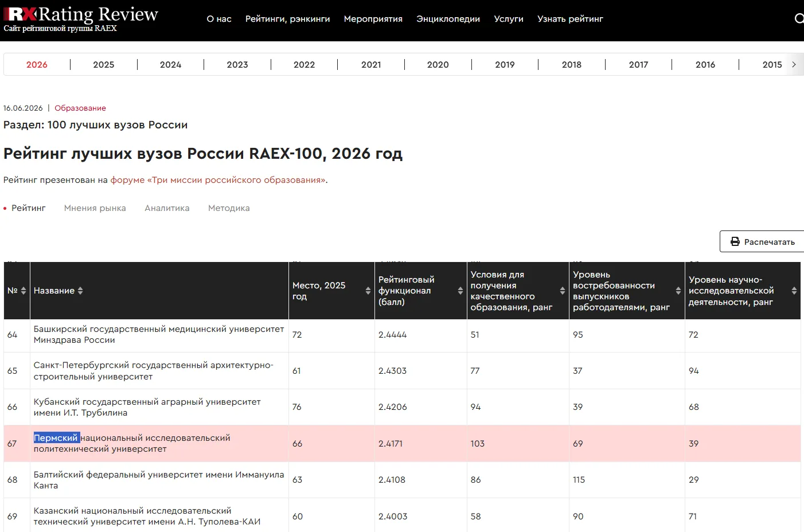Click Пермский национальный исследовательский политехнический университет name

click(132, 444)
